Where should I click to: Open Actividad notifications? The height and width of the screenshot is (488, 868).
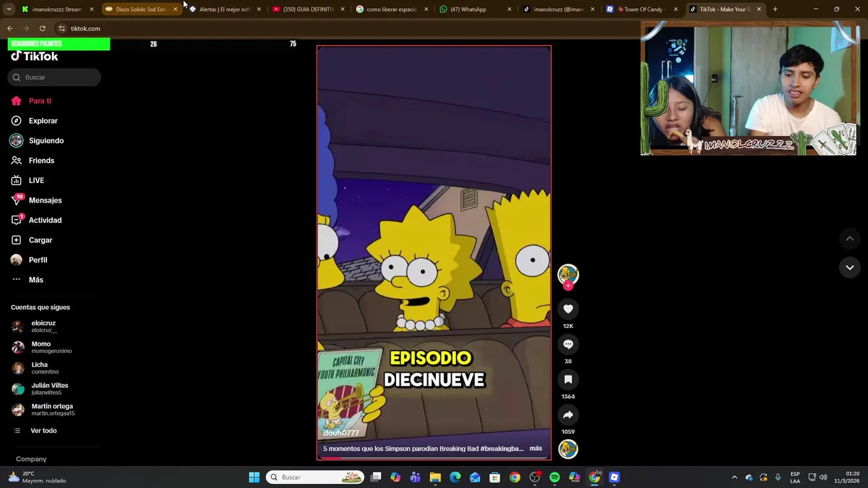coord(36,220)
